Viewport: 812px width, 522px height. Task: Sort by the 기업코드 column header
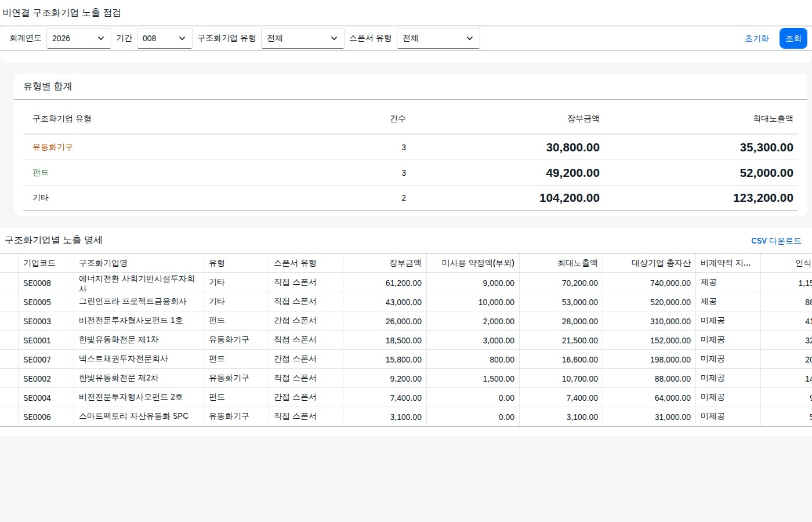click(46, 263)
